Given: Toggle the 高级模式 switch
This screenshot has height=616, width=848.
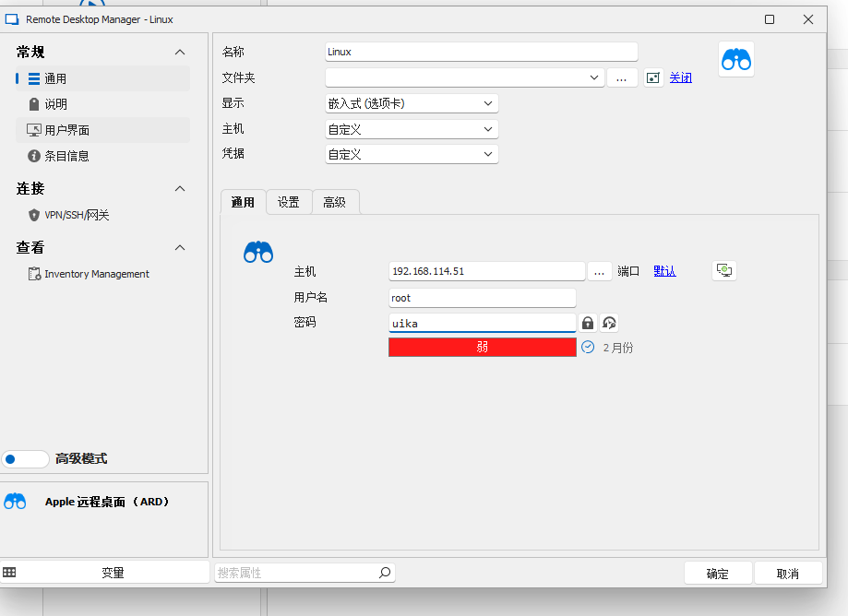Looking at the screenshot, I should tap(26, 458).
